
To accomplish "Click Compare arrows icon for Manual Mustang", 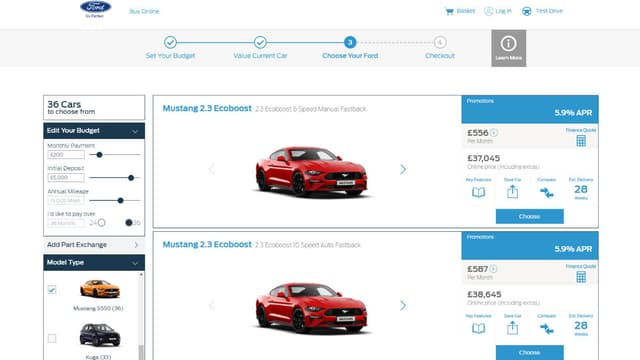I will [x=547, y=192].
